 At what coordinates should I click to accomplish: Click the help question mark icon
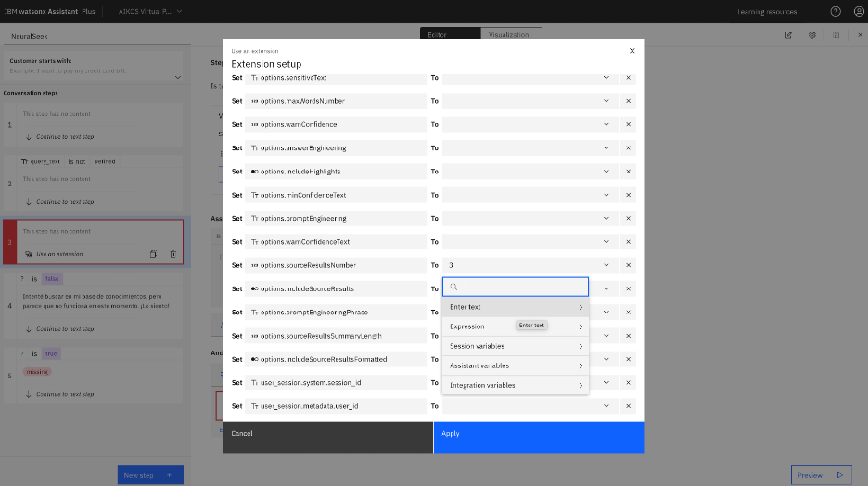tap(836, 12)
